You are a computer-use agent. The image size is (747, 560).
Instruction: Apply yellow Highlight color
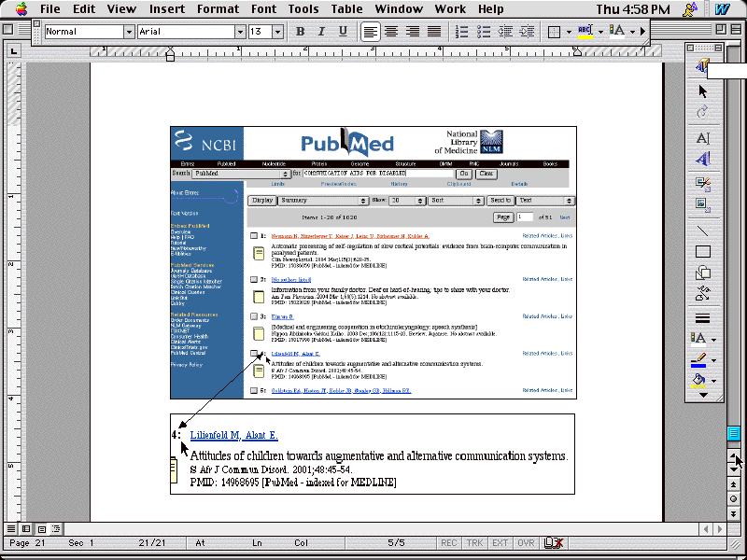coord(585,32)
